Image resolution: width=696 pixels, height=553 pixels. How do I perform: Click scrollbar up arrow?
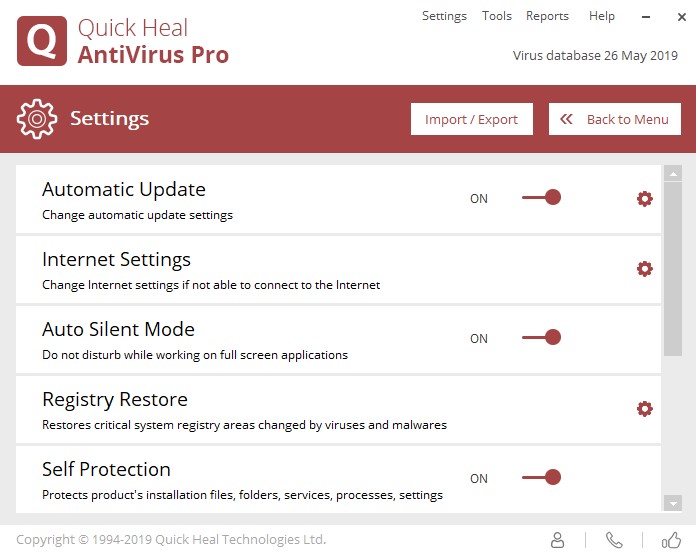[x=673, y=173]
